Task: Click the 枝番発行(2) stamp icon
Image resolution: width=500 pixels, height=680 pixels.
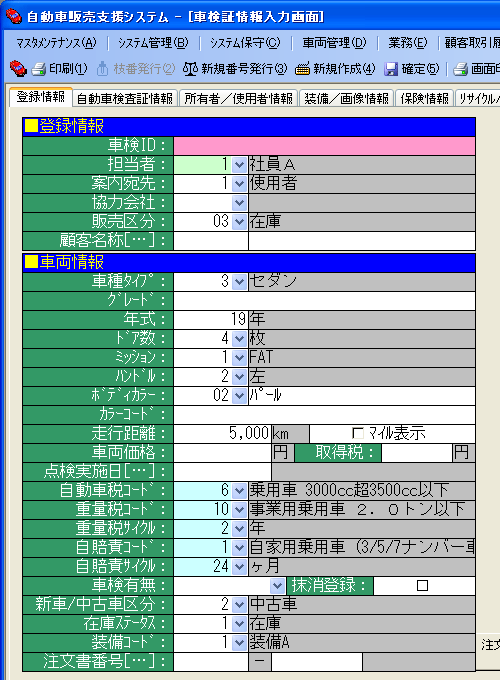Action: (102, 69)
